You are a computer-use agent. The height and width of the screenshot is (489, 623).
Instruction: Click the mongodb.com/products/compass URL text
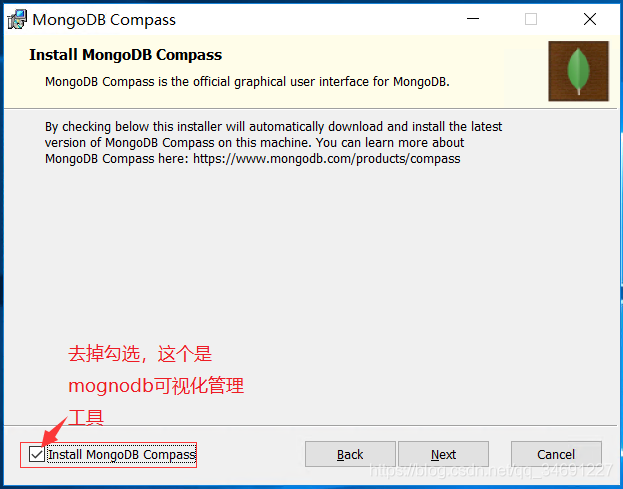coord(327,158)
